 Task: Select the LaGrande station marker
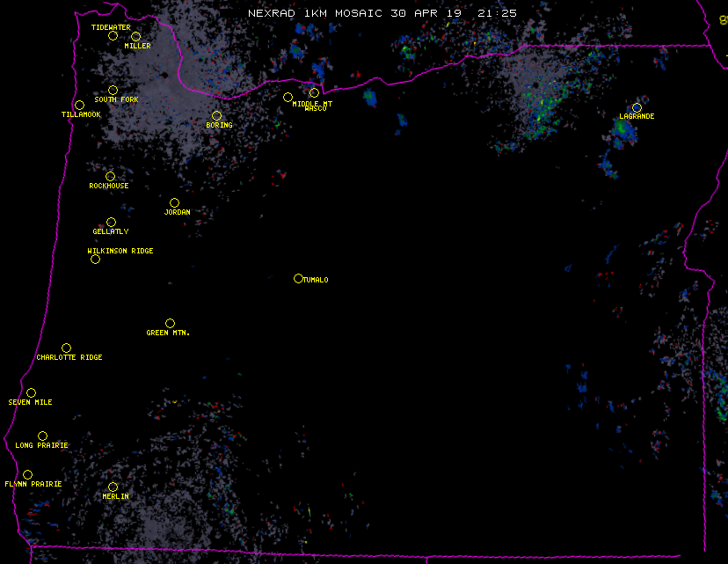[637, 107]
